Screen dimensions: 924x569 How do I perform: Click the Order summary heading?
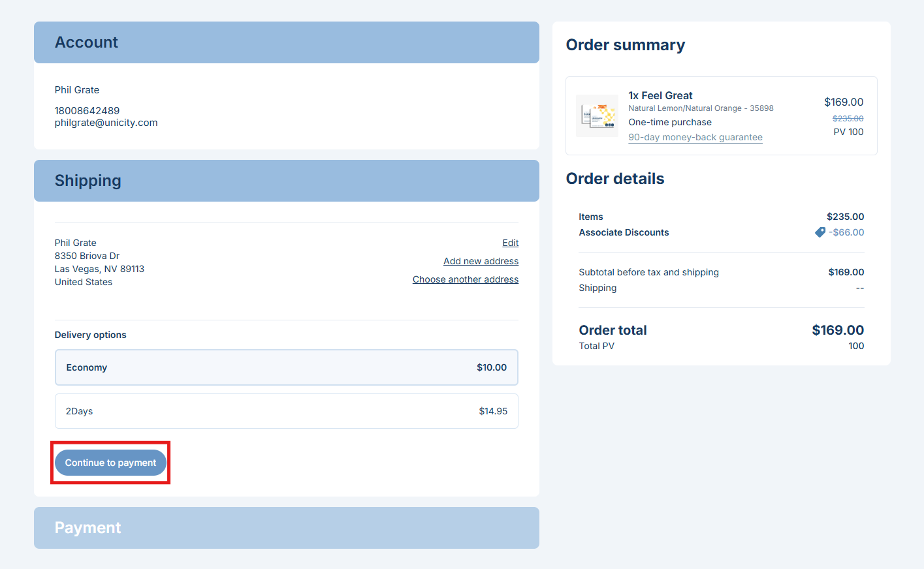[x=625, y=45]
